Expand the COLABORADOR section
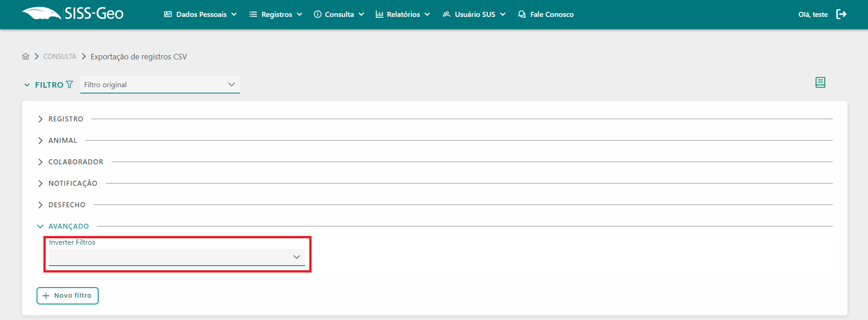This screenshot has width=868, height=320. coord(75,162)
